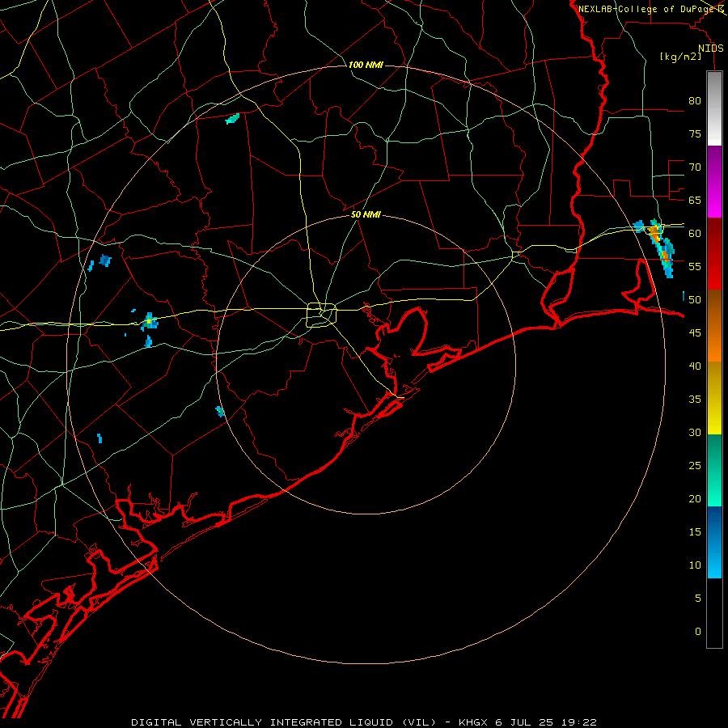Click the 80 value on the scale
This screenshot has height=728, width=728.
pos(695,101)
